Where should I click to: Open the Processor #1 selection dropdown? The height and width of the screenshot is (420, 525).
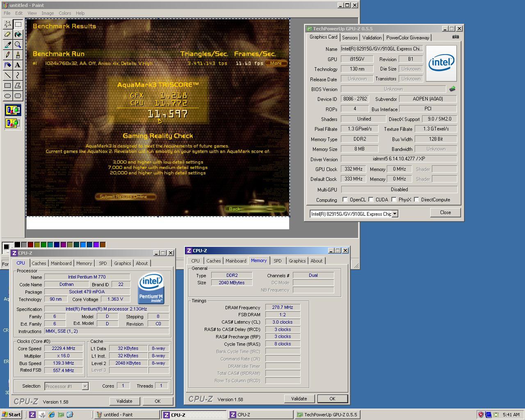tap(85, 386)
